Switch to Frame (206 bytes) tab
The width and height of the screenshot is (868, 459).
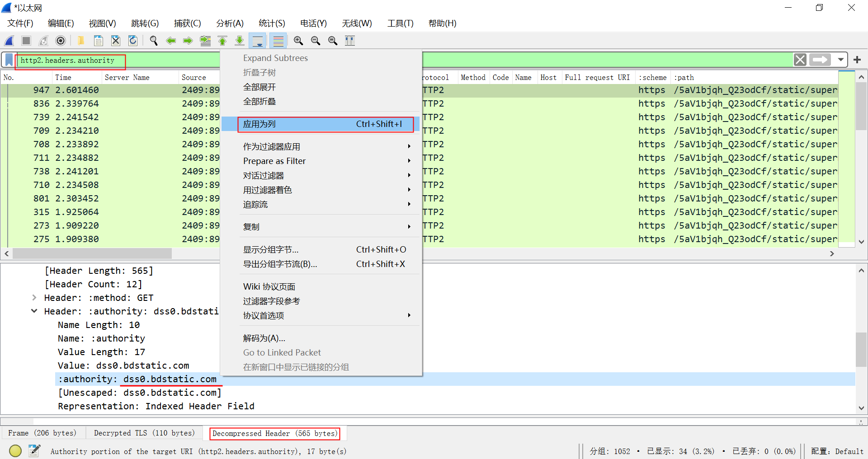click(42, 433)
